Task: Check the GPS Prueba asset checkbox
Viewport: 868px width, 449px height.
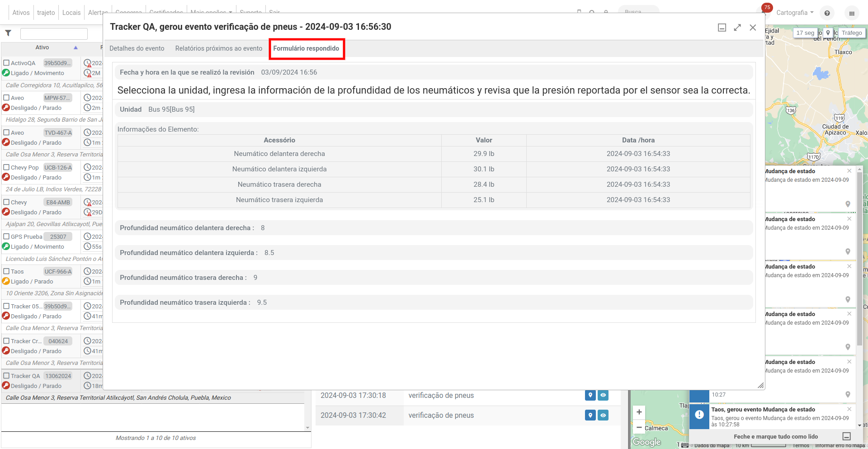Action: [6, 236]
